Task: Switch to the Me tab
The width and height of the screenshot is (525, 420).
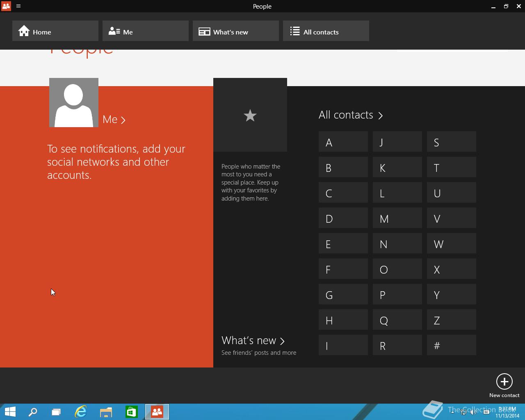Action: [146, 31]
